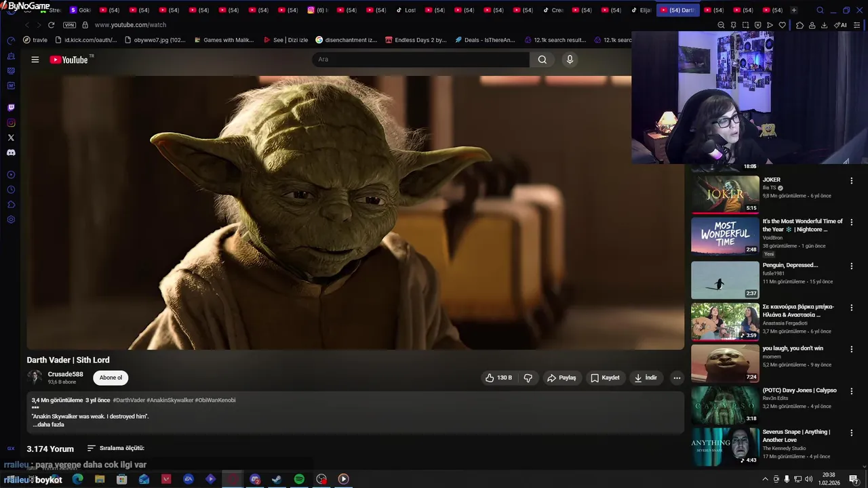Open the three-dot more actions beside İndir
The width and height of the screenshot is (868, 488).
pyautogui.click(x=677, y=378)
